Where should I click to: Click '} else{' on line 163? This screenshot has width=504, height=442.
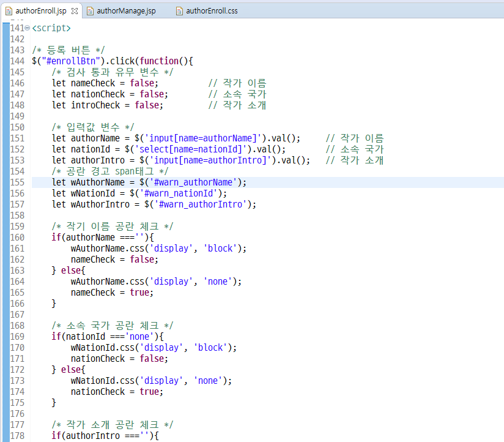pos(69,271)
